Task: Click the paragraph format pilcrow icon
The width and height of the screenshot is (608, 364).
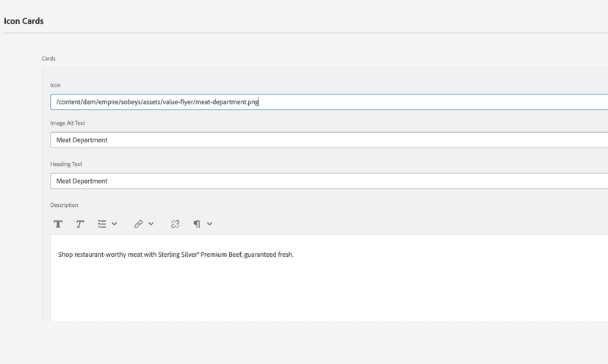Action: [197, 224]
